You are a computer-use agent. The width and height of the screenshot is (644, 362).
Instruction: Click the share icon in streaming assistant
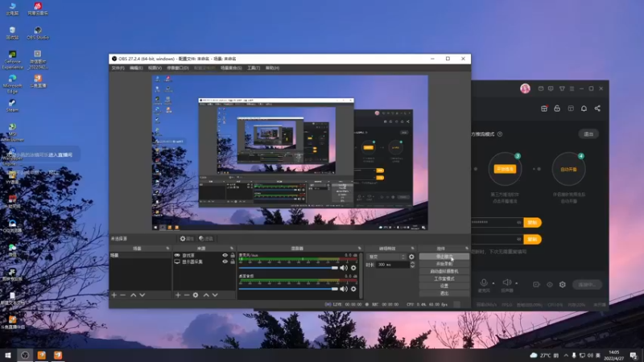click(x=597, y=109)
